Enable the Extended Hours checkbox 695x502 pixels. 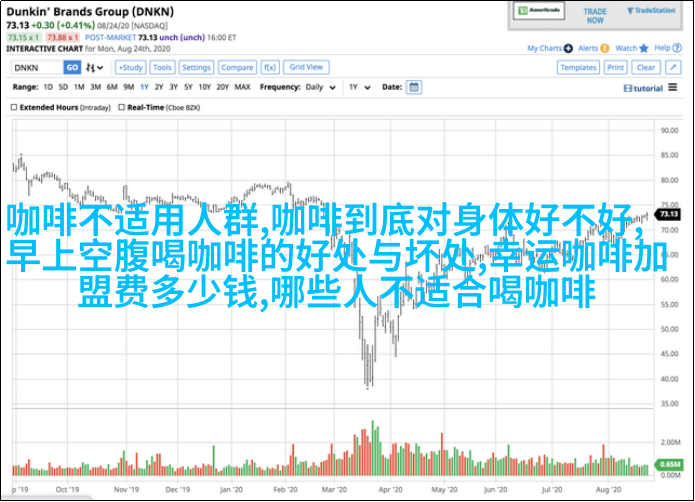coord(14,107)
